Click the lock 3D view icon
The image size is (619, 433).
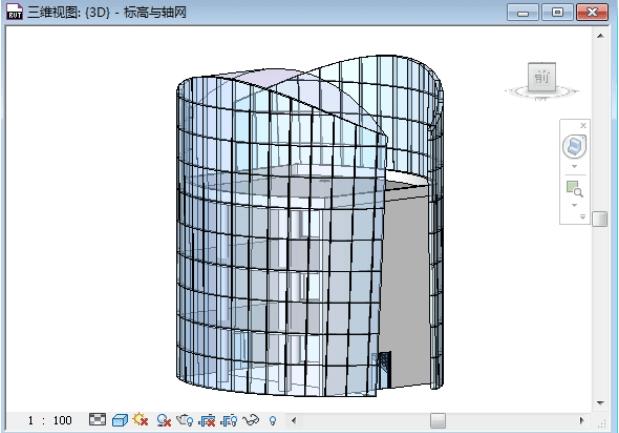[227, 421]
